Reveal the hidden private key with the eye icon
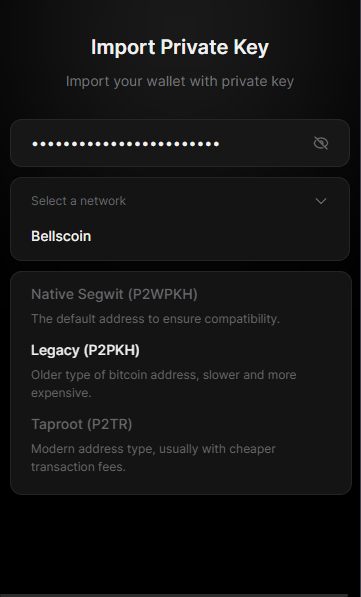The height and width of the screenshot is (597, 361). [x=321, y=143]
